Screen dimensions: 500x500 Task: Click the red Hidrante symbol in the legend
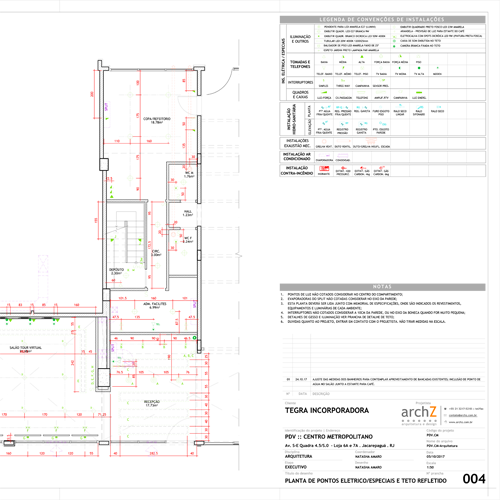(324, 169)
